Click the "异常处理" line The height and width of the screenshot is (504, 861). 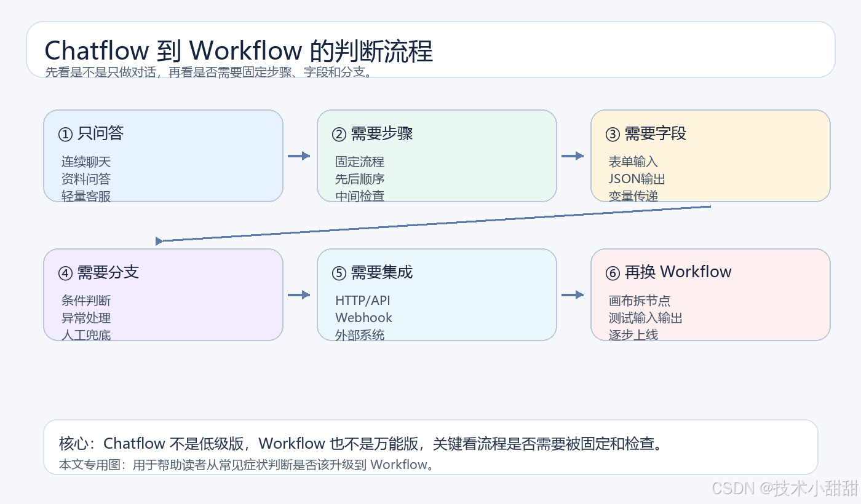pos(86,318)
